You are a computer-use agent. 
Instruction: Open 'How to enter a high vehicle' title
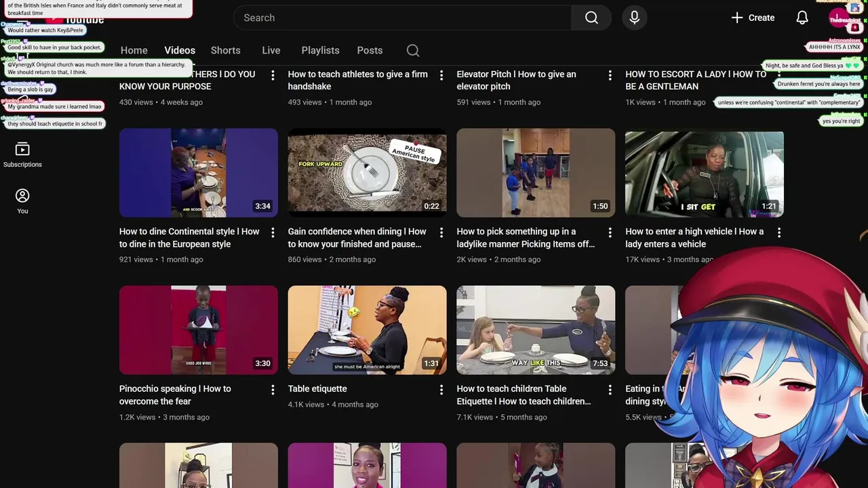[x=694, y=237]
